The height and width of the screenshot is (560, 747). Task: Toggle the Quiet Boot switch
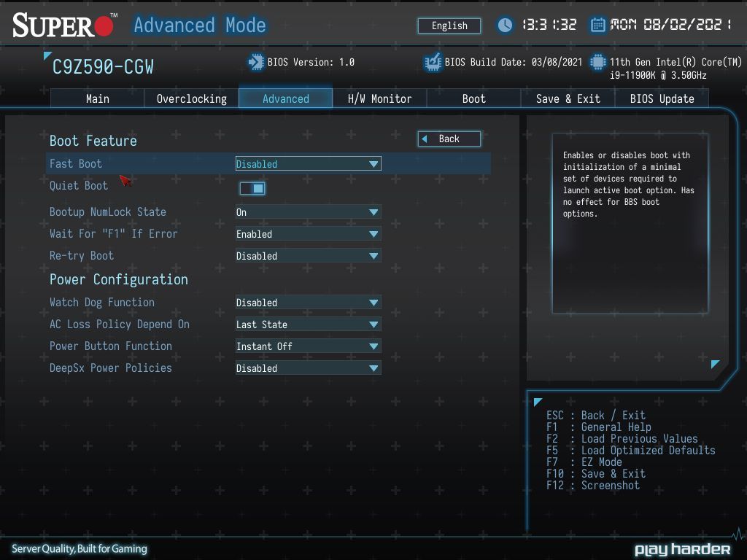(252, 189)
